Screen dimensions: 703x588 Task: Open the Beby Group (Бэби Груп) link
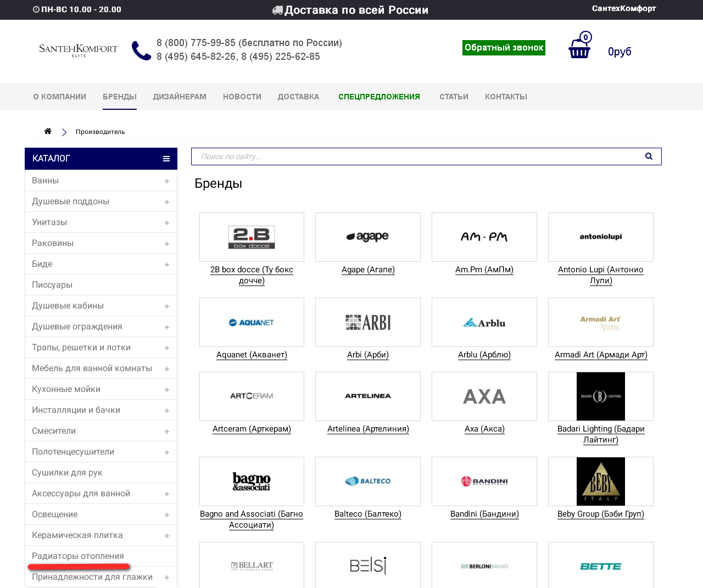(601, 514)
